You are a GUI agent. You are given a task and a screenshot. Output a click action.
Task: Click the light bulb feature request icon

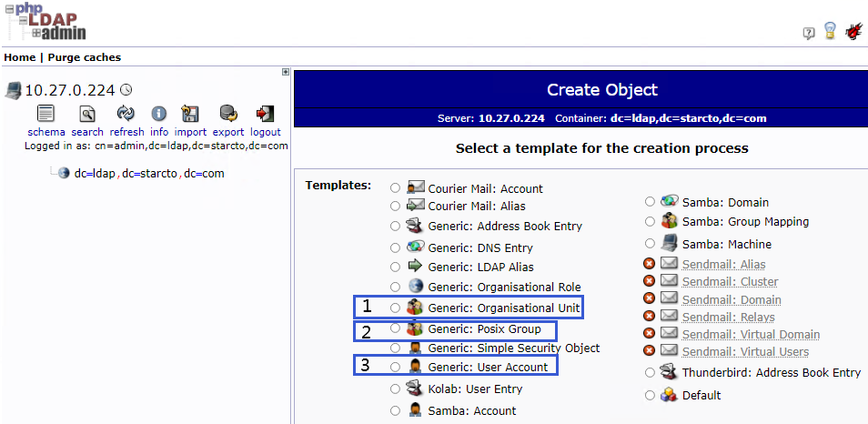pyautogui.click(x=829, y=31)
